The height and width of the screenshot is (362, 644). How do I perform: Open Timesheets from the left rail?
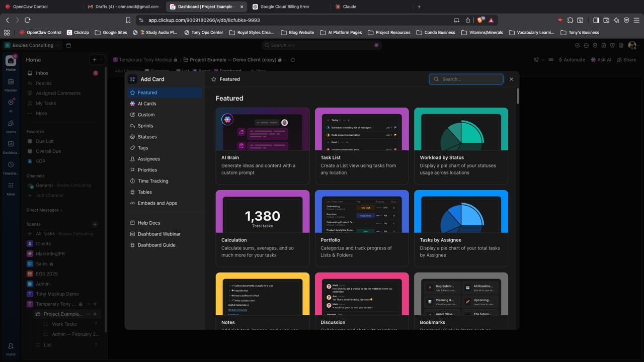[x=11, y=167]
